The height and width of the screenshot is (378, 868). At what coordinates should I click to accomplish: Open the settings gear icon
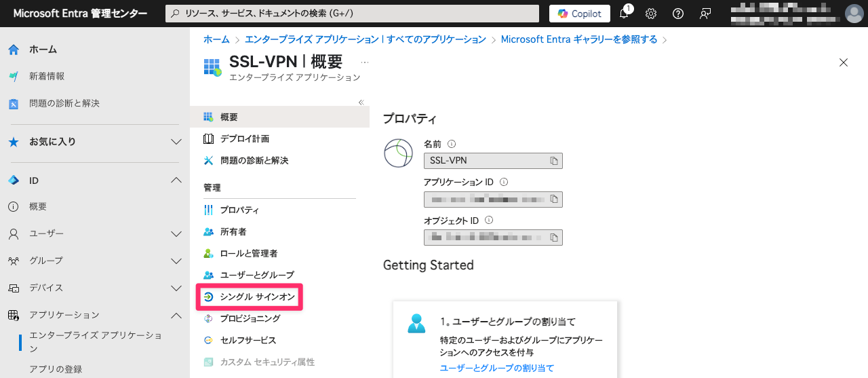click(651, 14)
